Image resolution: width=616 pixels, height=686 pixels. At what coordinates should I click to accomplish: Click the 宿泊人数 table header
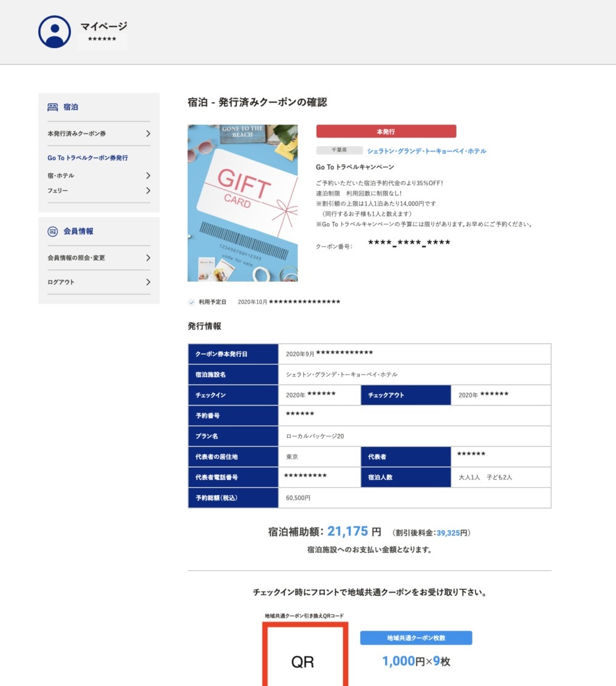pos(406,477)
